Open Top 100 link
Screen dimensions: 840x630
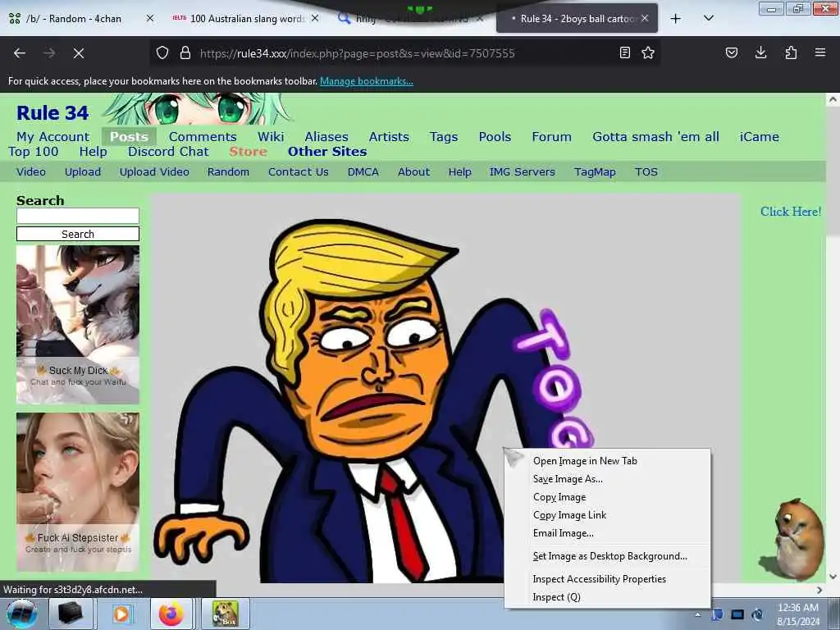(x=33, y=152)
